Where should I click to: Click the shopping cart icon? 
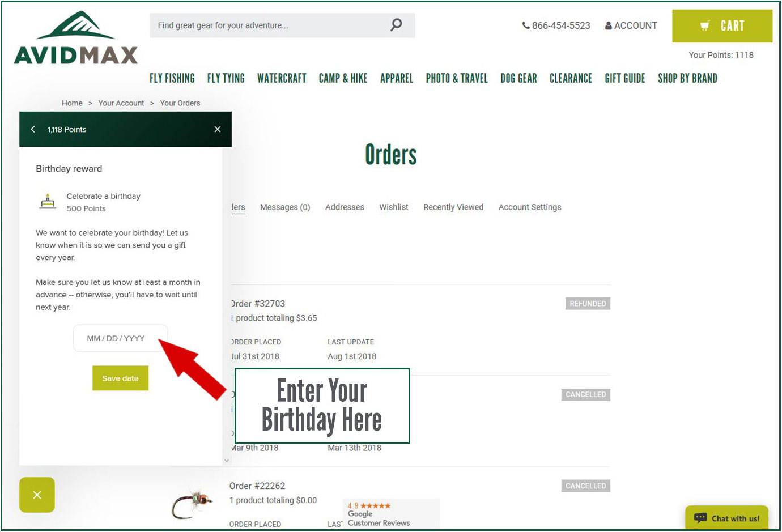click(704, 25)
